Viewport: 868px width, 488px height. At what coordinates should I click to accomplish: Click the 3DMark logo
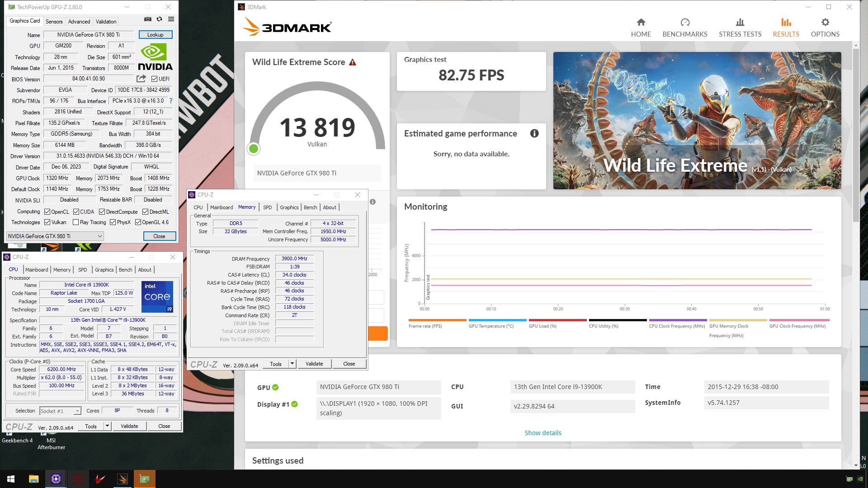coord(287,27)
